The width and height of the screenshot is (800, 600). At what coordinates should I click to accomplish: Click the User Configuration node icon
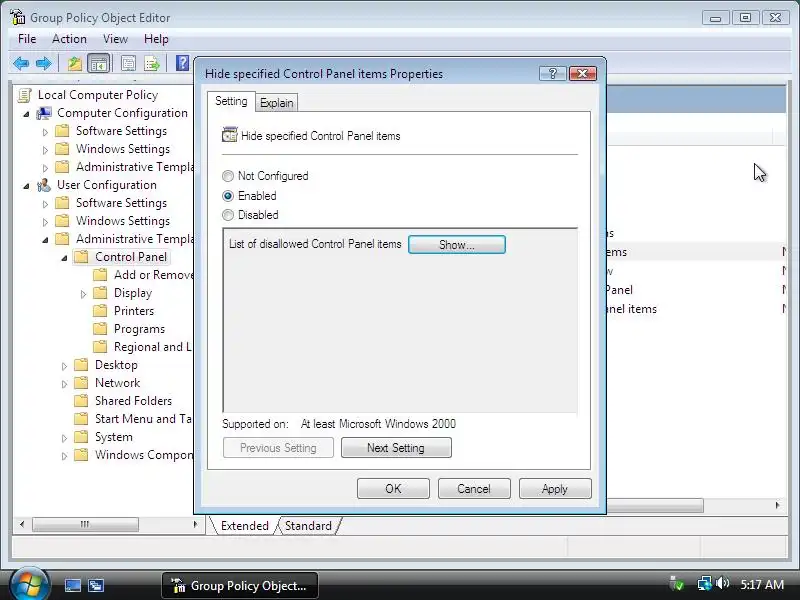[44, 185]
